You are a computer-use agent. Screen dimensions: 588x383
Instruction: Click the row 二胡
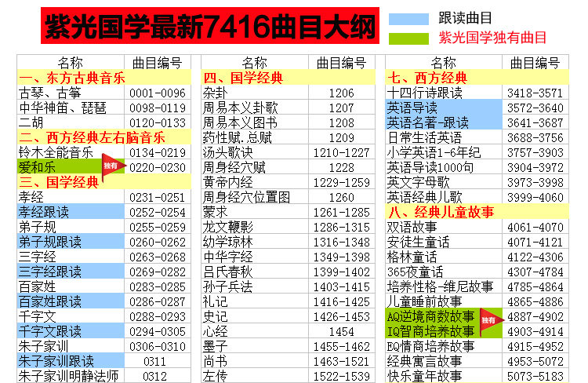(103, 122)
